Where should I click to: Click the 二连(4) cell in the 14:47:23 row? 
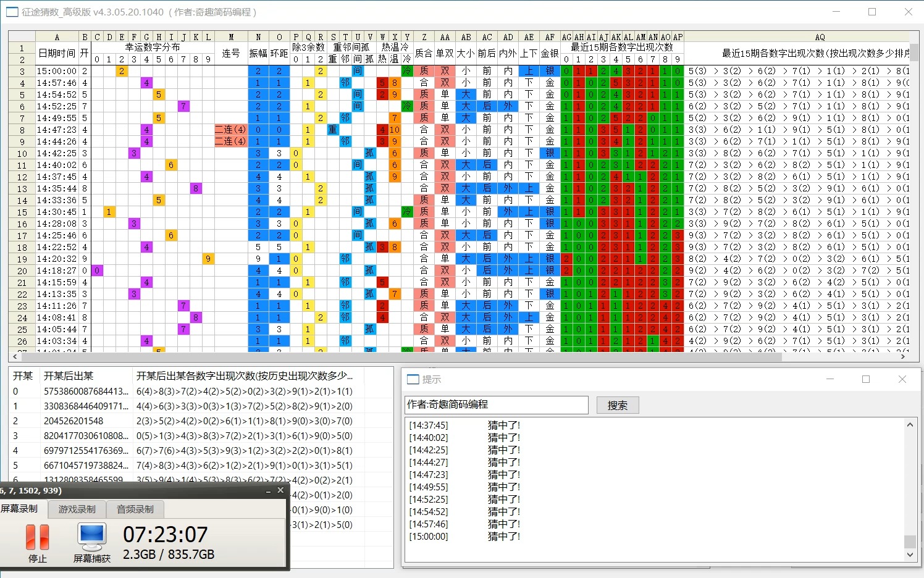(231, 130)
